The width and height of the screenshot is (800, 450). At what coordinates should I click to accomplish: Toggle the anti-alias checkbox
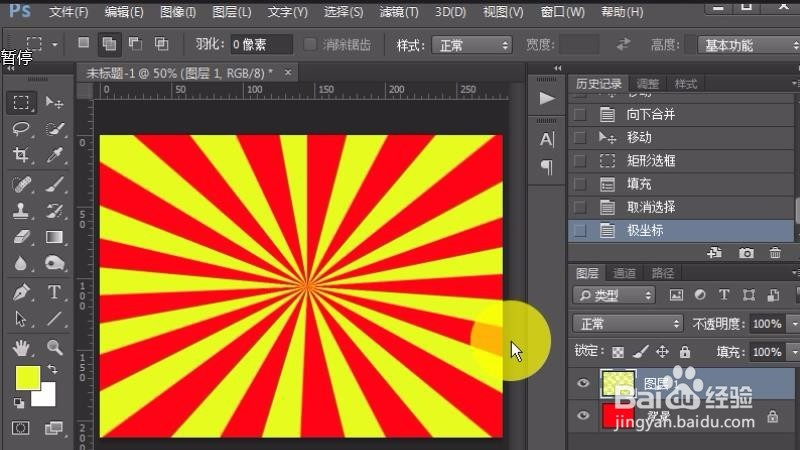coord(310,44)
